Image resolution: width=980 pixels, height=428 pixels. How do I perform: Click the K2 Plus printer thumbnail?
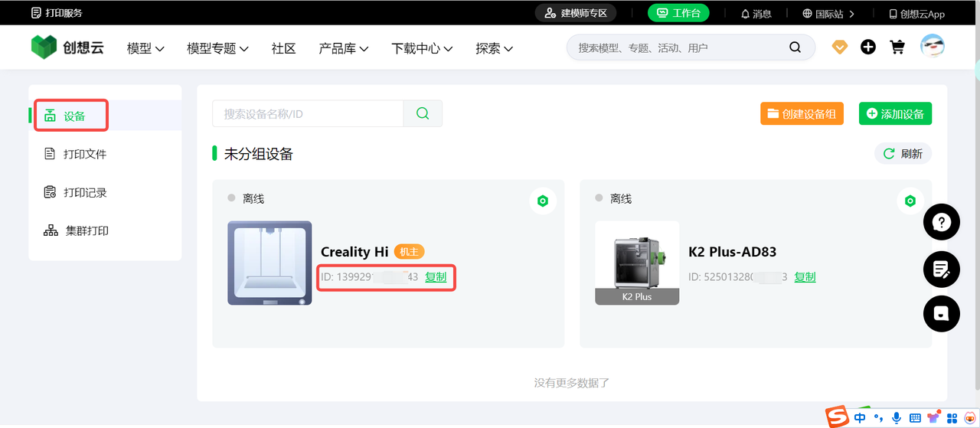pos(637,263)
